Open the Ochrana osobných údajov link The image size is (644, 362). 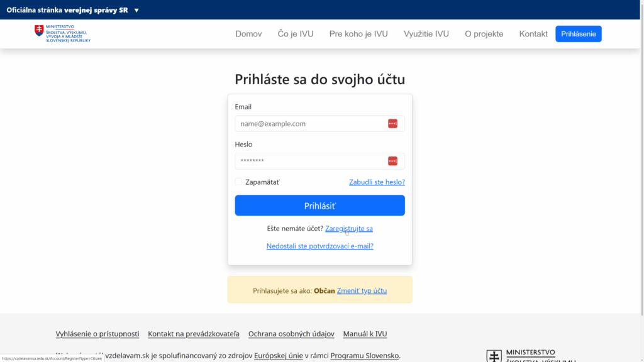291,334
